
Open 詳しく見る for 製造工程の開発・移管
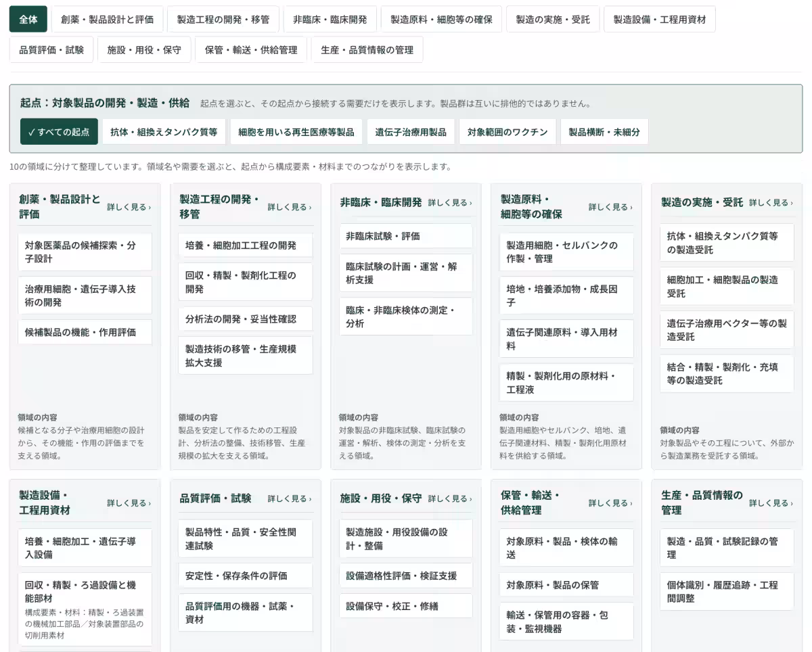(x=290, y=207)
